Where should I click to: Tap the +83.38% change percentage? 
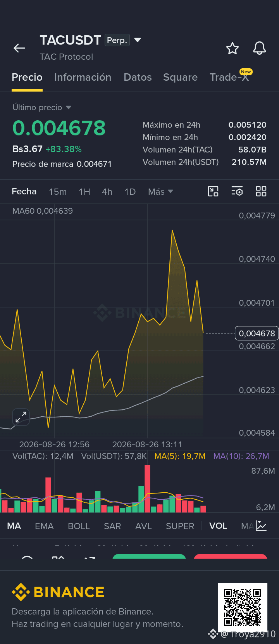tap(64, 149)
